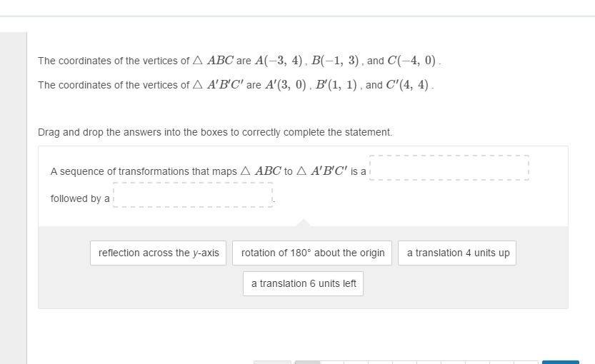Click the "followed by a" text
This screenshot has height=364, width=595.
[x=80, y=198]
